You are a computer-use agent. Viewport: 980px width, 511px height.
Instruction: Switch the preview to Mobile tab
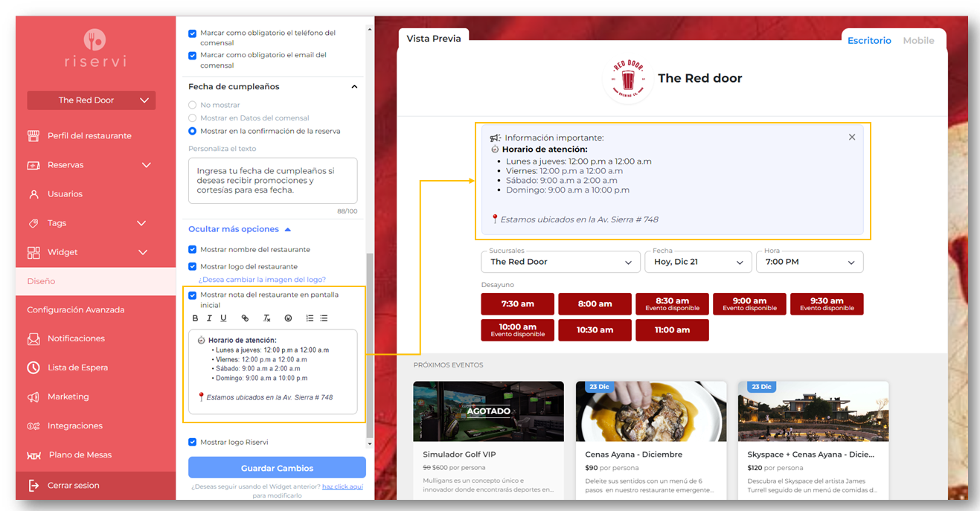pyautogui.click(x=918, y=41)
